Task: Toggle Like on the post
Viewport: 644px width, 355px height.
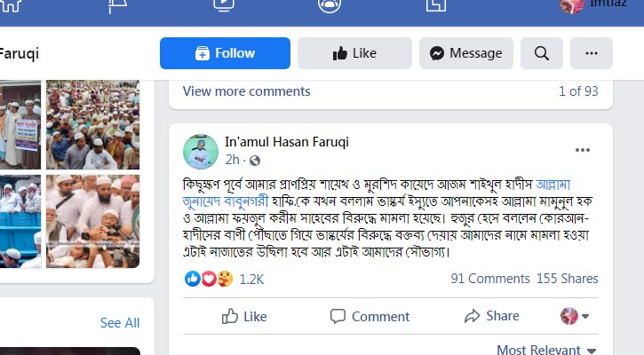Action: (x=243, y=316)
